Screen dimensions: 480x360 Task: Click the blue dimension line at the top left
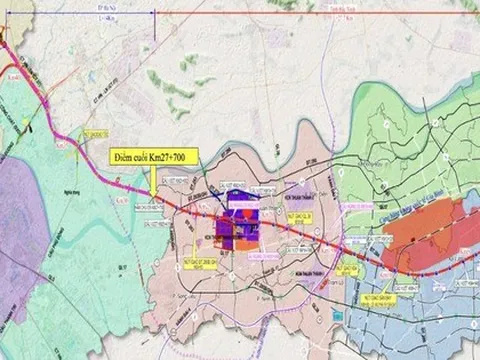point(81,13)
